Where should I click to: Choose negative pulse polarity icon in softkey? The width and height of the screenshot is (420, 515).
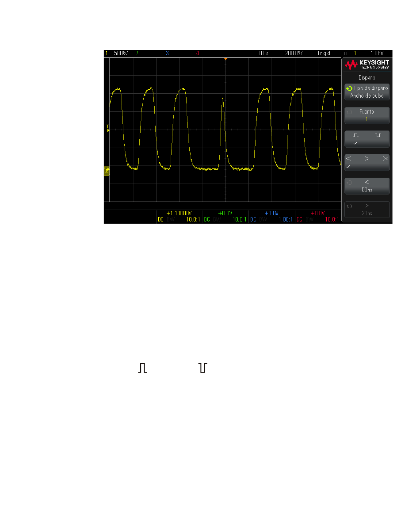tap(378, 135)
